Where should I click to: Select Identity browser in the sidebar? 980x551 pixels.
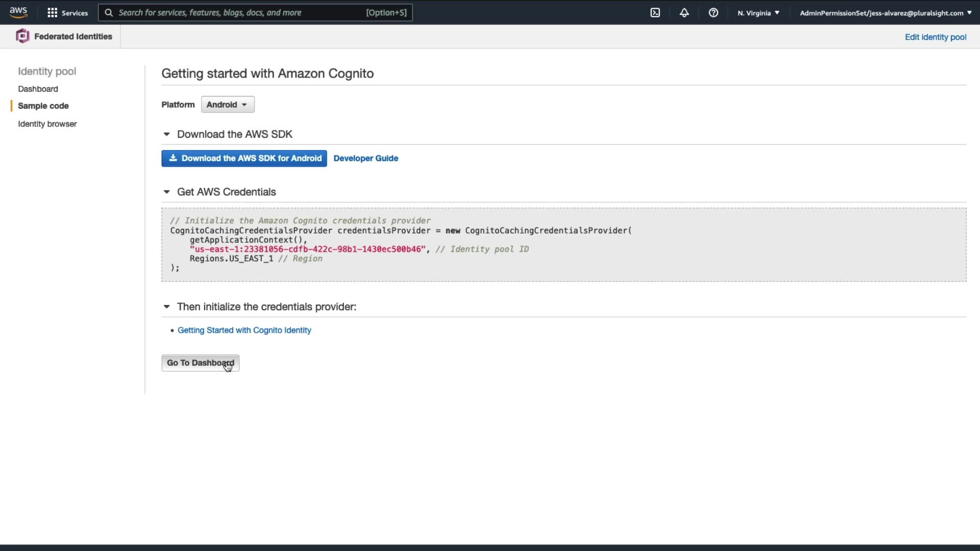(x=47, y=124)
